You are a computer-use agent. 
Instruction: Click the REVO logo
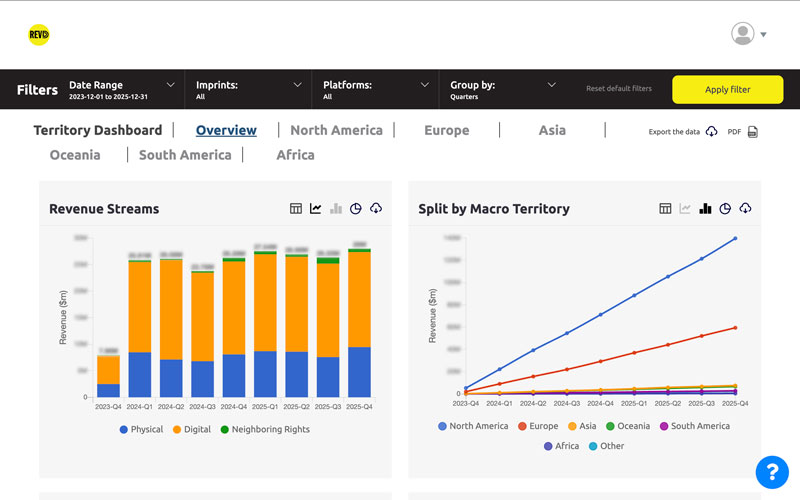point(39,35)
